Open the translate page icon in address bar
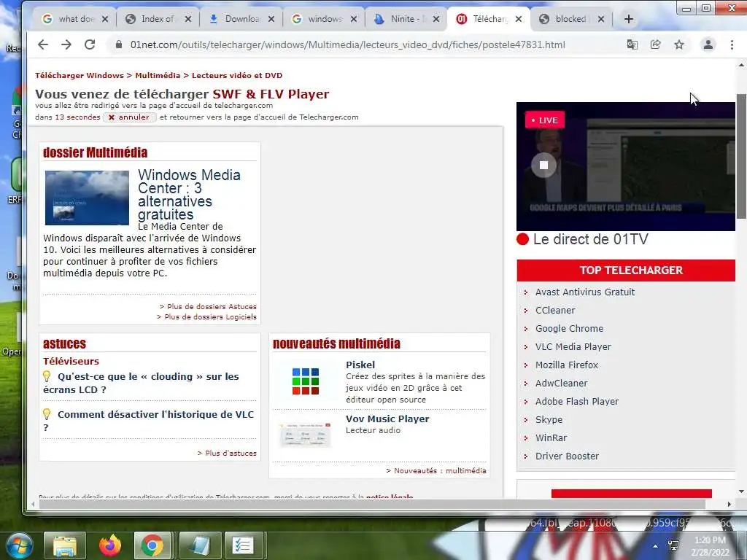The width and height of the screenshot is (747, 560). click(632, 44)
